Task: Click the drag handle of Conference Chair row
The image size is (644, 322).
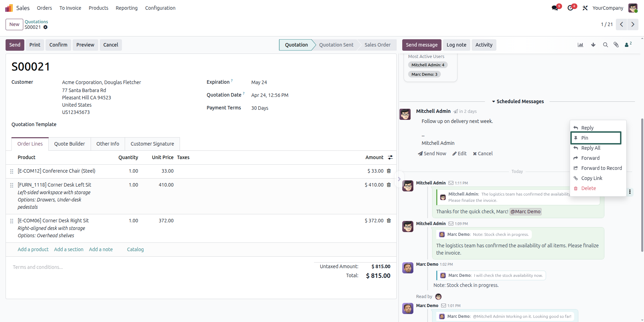Action: pos(11,171)
